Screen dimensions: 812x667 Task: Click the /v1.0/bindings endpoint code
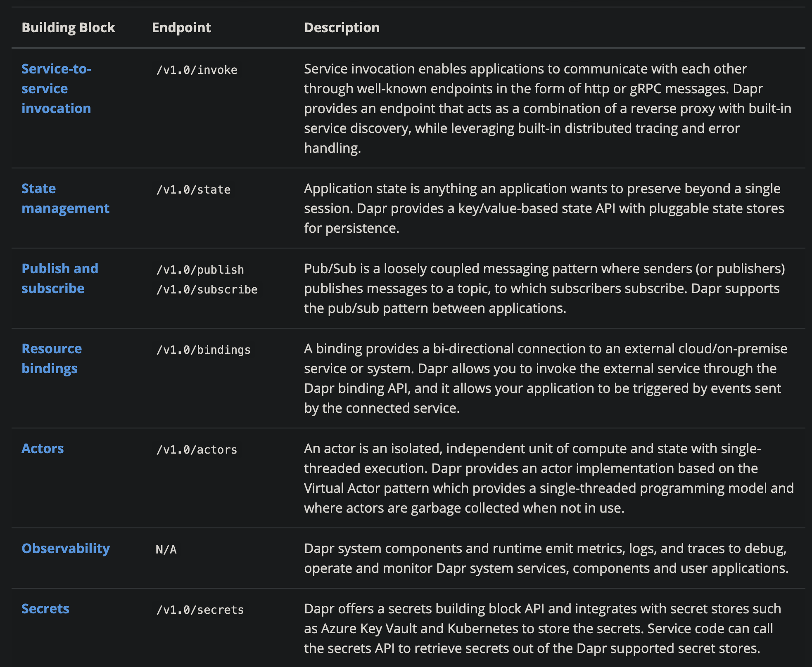pyautogui.click(x=203, y=350)
